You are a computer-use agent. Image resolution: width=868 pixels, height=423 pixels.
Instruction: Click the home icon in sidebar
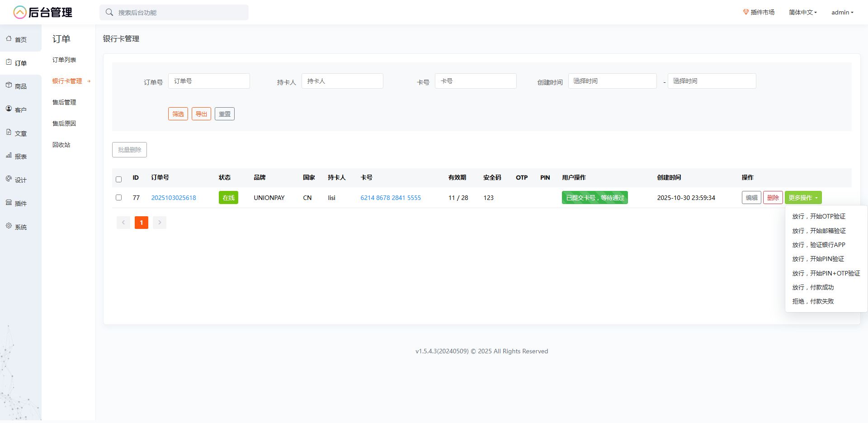[9, 39]
